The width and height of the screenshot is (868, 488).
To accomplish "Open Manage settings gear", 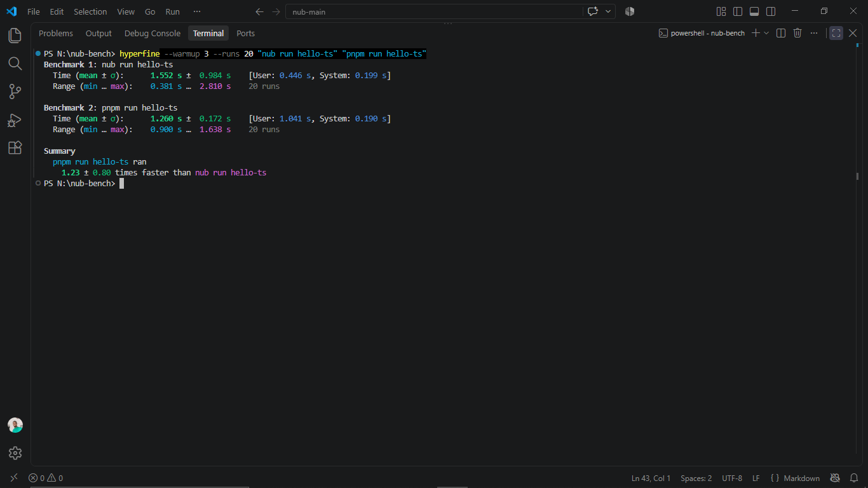I will tap(15, 453).
